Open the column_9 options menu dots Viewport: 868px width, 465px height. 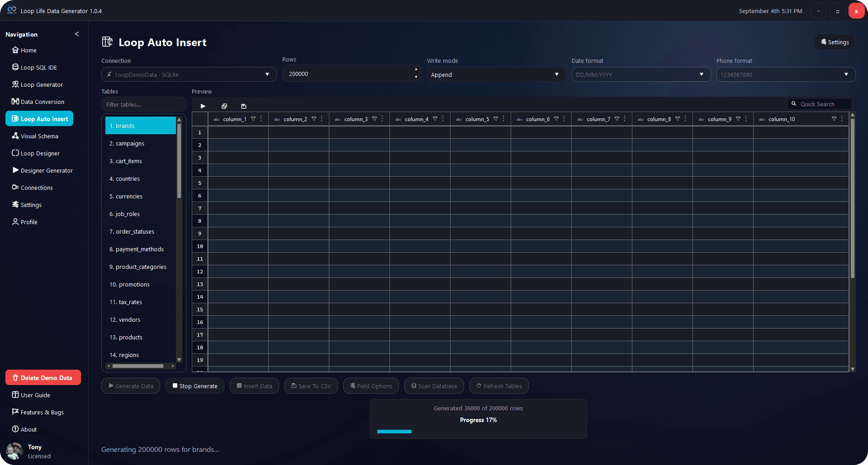point(746,119)
